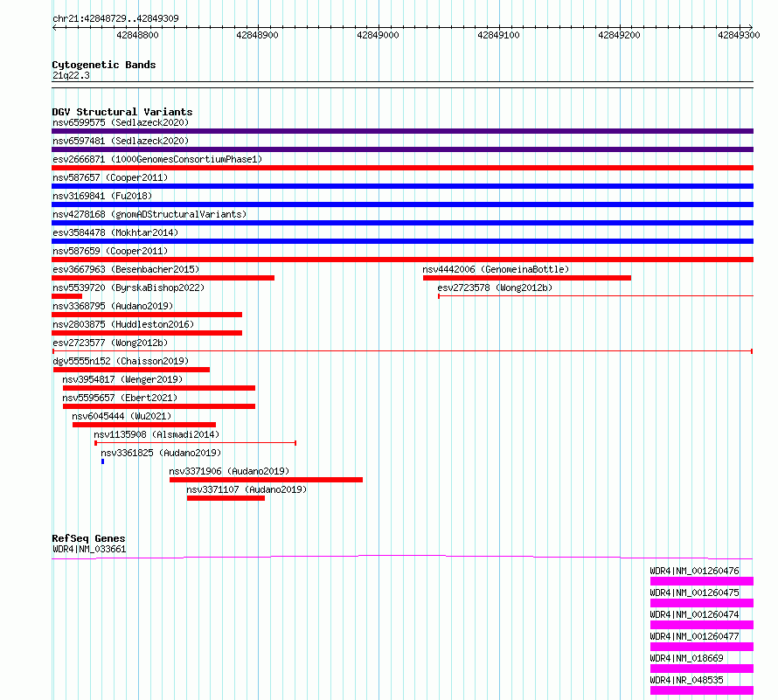Click the RefSeq Genes track title

(x=88, y=538)
